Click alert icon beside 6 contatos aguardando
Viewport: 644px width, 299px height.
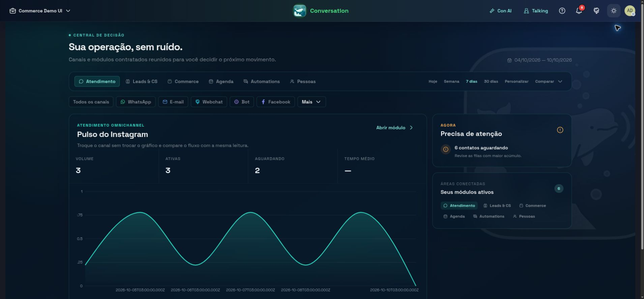[446, 149]
